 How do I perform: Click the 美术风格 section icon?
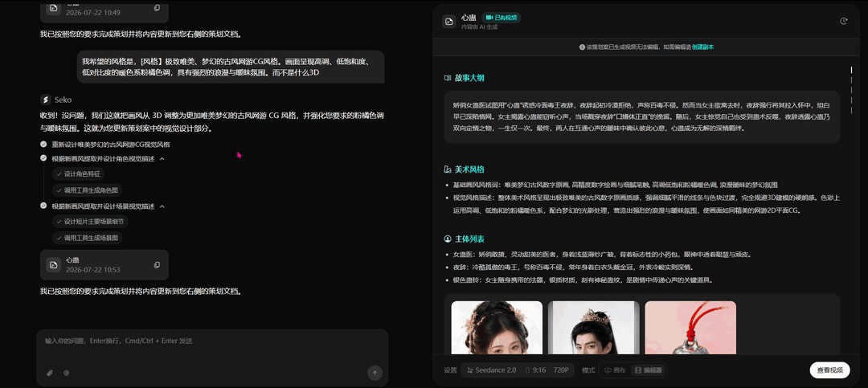448,169
